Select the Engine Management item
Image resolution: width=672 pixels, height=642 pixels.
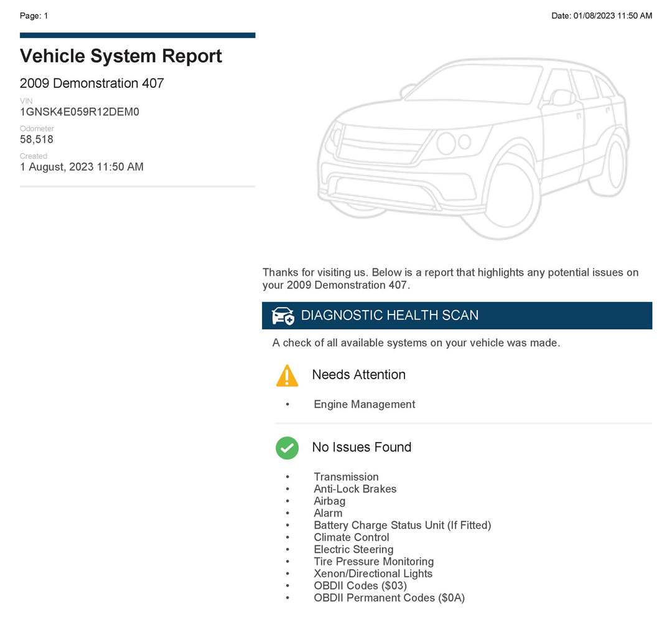(x=364, y=405)
